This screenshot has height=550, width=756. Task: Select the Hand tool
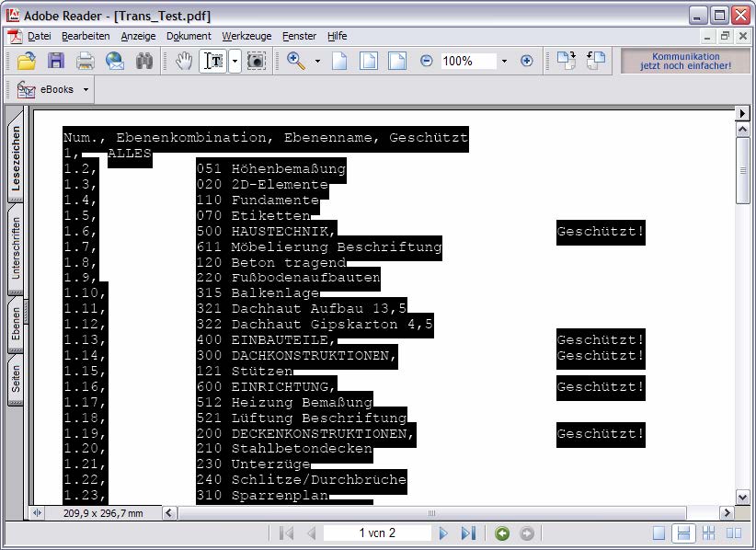[x=184, y=62]
